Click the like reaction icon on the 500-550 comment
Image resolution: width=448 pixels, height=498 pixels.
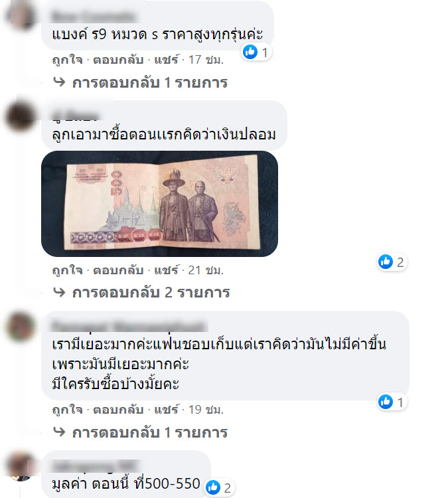(x=213, y=487)
